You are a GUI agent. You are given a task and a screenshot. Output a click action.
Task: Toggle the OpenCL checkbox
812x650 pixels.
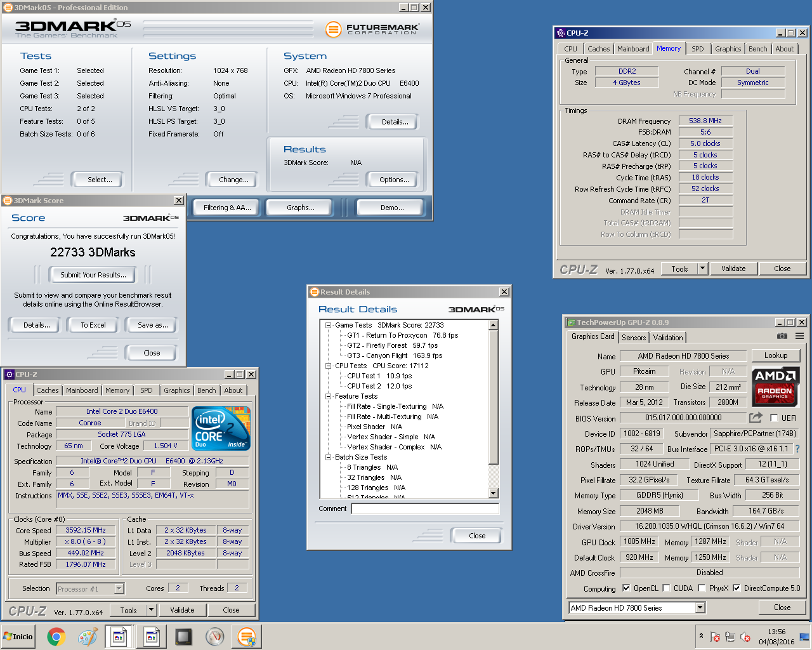point(626,588)
